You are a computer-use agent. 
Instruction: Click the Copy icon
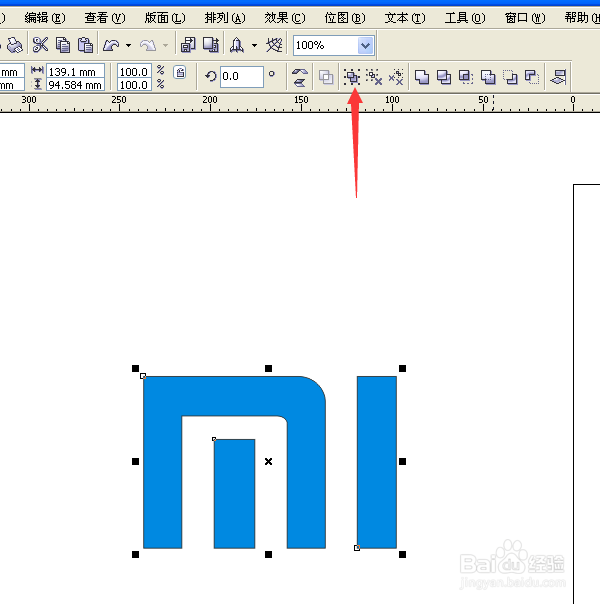click(62, 45)
